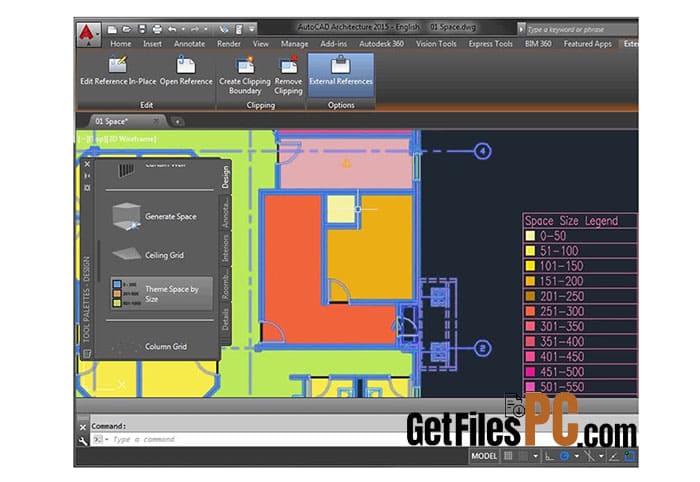Open the Manage ribbon tab
Screen dimensions: 700x482
coord(294,44)
